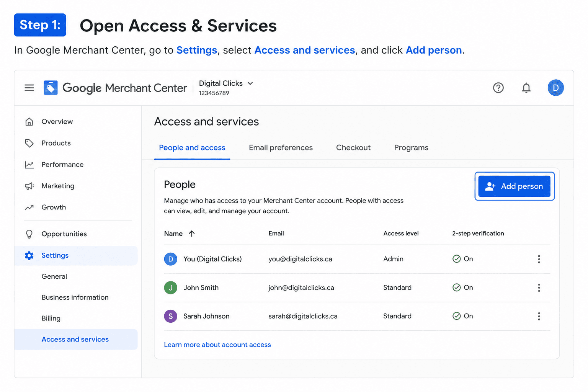Viewport: 588px width, 392px height.
Task: Click the Overview home icon
Action: [x=29, y=122]
